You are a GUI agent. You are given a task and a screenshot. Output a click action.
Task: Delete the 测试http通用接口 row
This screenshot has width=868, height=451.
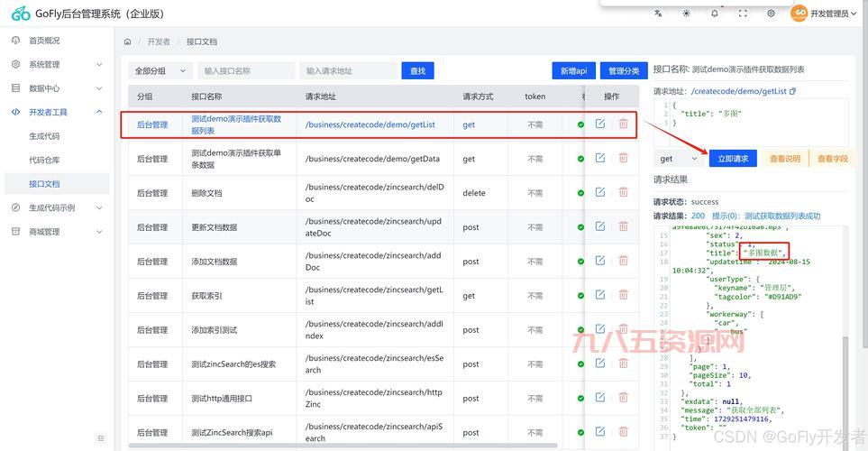(624, 397)
